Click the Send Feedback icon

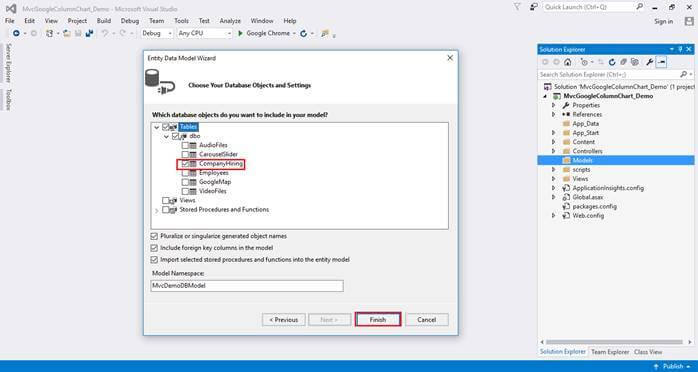pos(534,7)
